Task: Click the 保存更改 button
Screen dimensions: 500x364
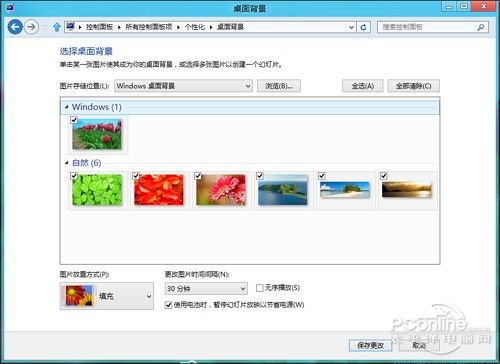Action: pyautogui.click(x=370, y=345)
